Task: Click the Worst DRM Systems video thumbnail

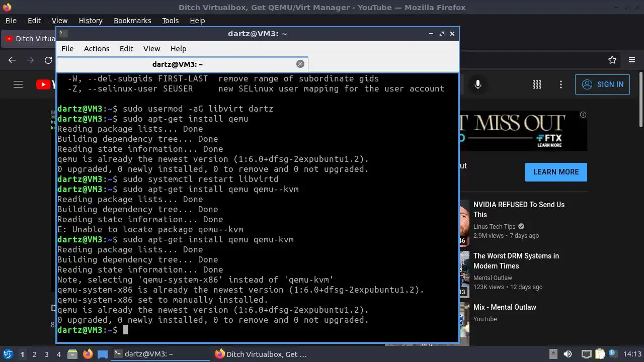Action: click(464, 275)
